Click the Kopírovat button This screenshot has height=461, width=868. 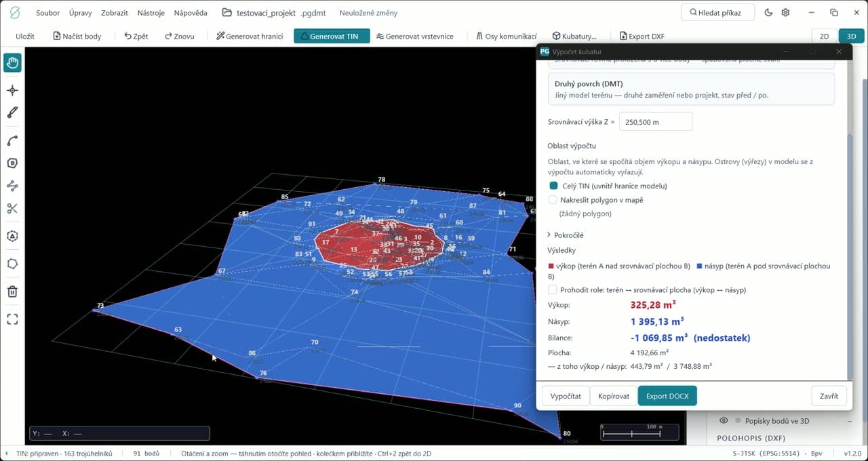[x=614, y=396]
